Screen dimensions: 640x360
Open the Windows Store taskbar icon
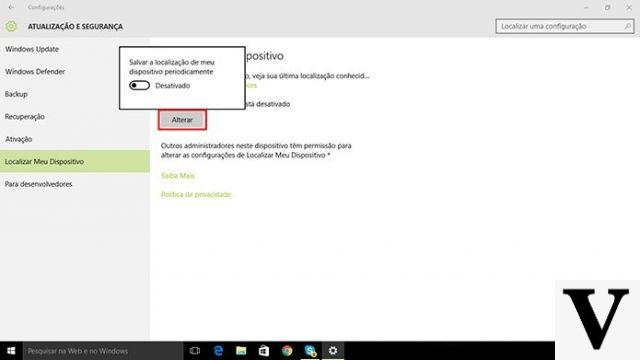pos(264,351)
